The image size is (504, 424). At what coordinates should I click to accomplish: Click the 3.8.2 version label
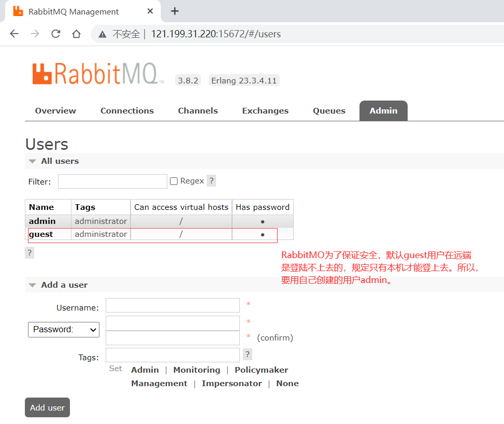tap(188, 80)
